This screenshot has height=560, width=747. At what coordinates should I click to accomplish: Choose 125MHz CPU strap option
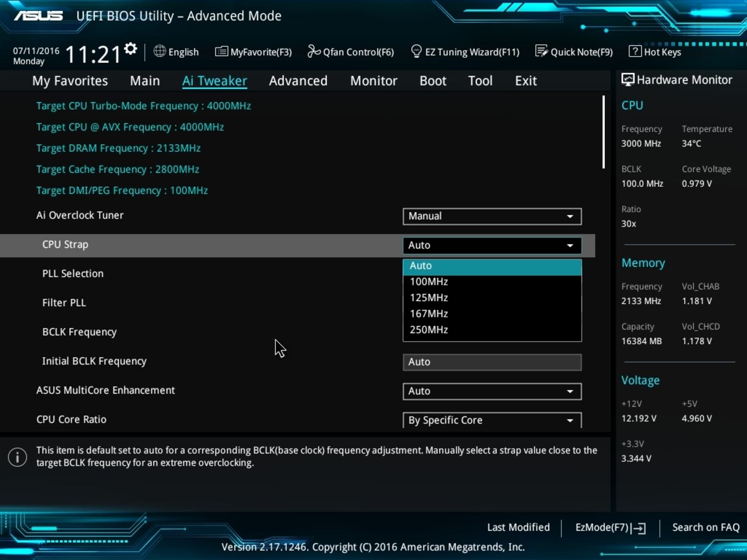click(492, 298)
